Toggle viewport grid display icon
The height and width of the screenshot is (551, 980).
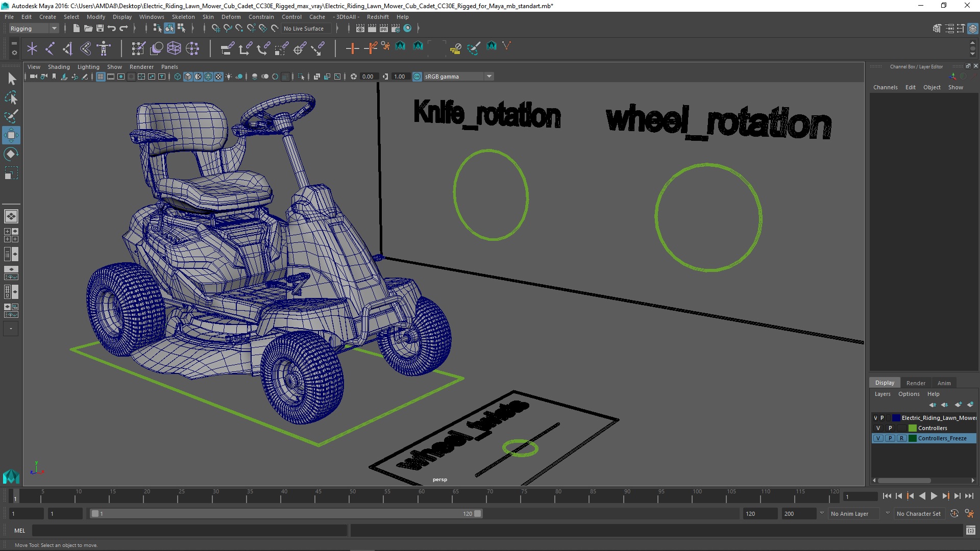[101, 77]
